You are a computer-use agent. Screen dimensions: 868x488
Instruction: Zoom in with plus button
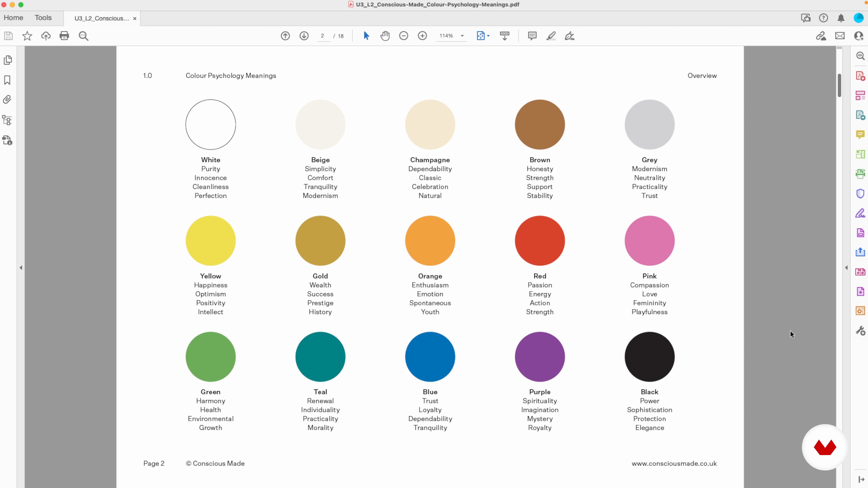[x=422, y=36]
